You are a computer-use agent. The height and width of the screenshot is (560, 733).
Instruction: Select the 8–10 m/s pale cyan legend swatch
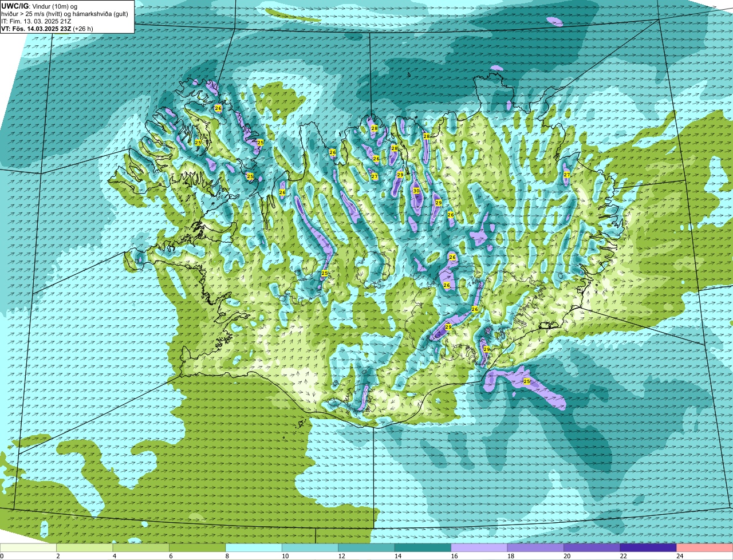(x=254, y=548)
